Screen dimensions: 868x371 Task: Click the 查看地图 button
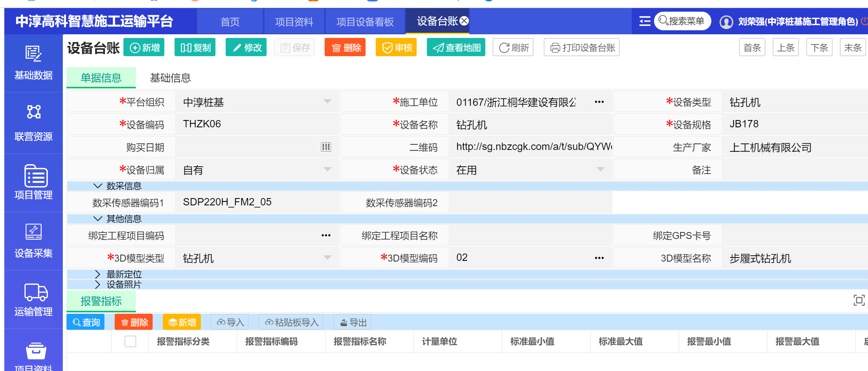(x=456, y=47)
